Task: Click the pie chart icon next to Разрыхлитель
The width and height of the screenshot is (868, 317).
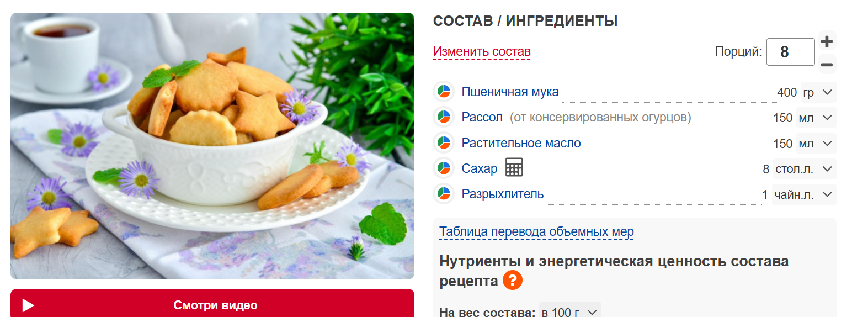Action: [444, 194]
